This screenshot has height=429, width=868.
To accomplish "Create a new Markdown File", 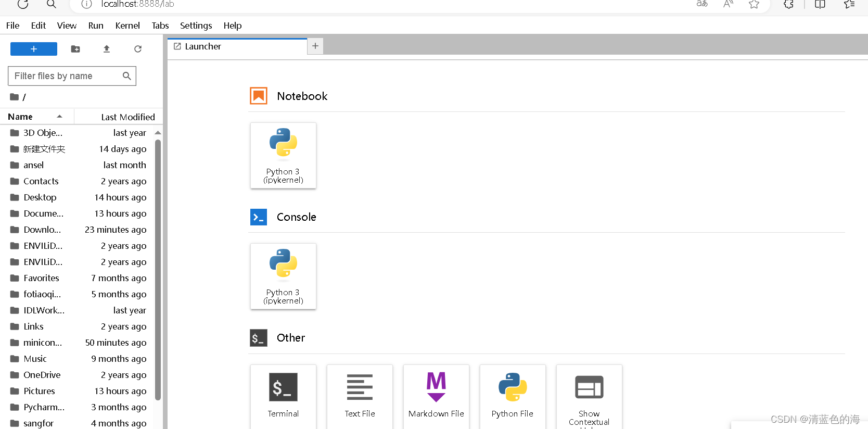I will click(x=436, y=397).
